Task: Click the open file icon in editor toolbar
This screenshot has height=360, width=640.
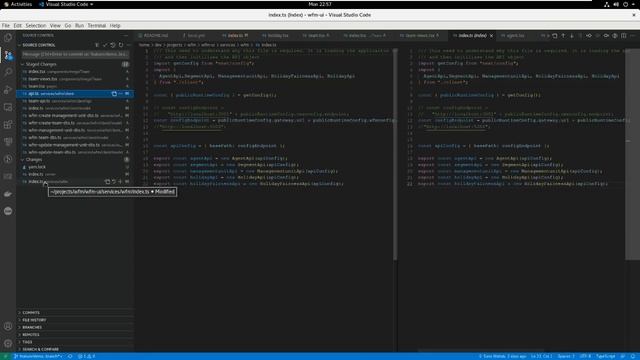Action: pyautogui.click(x=554, y=36)
